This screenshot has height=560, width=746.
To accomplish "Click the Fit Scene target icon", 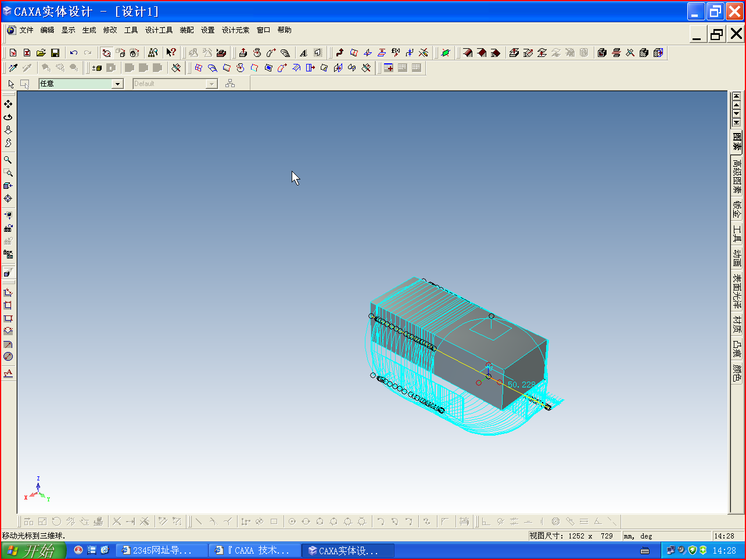I will [8, 199].
